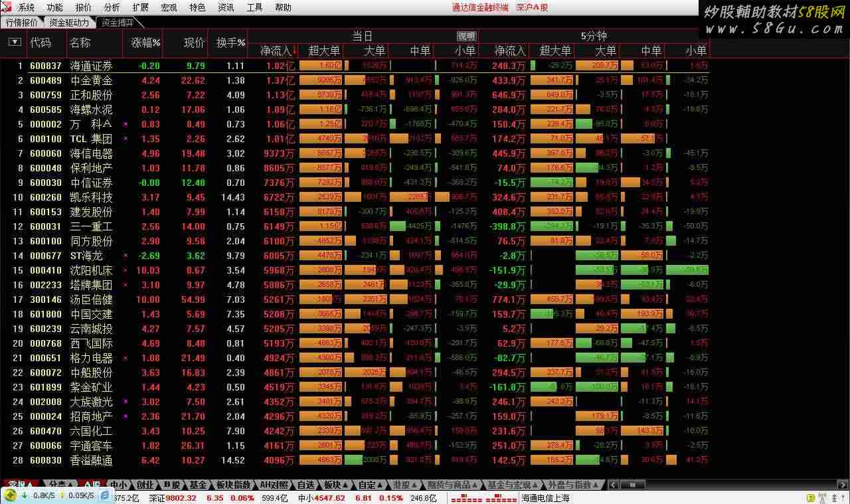Image resolution: width=850 pixels, height=504 pixels.
Task: Switch to the 基金 bottom tab
Action: point(198,485)
